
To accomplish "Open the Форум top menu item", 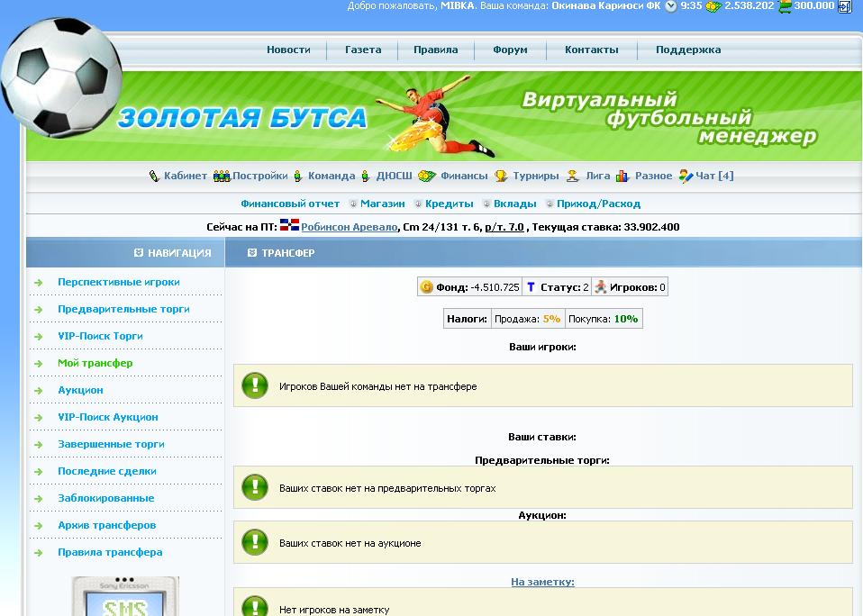I will coord(510,50).
